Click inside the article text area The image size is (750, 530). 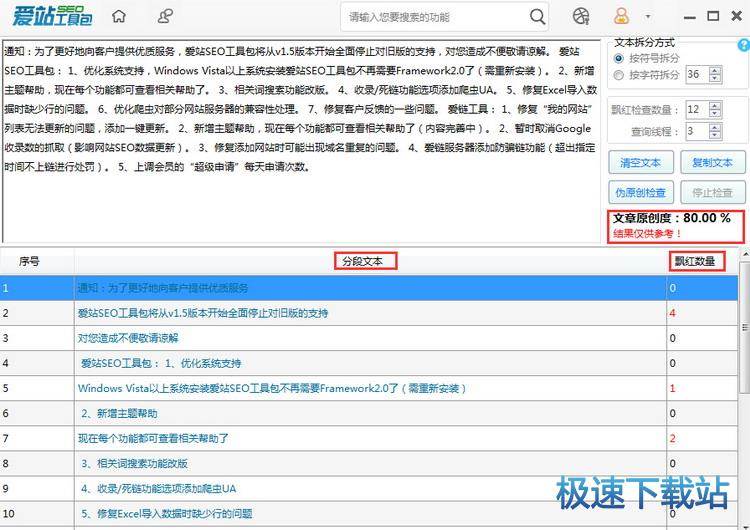[301, 142]
